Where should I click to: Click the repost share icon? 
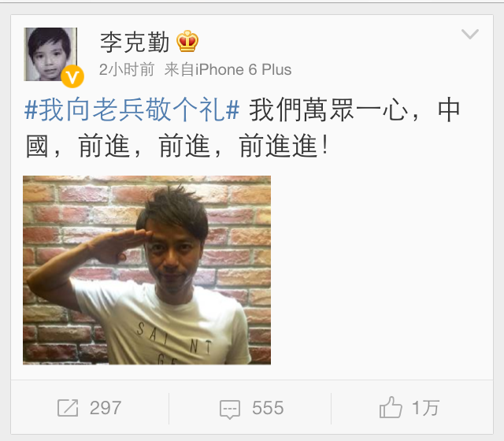tap(68, 408)
